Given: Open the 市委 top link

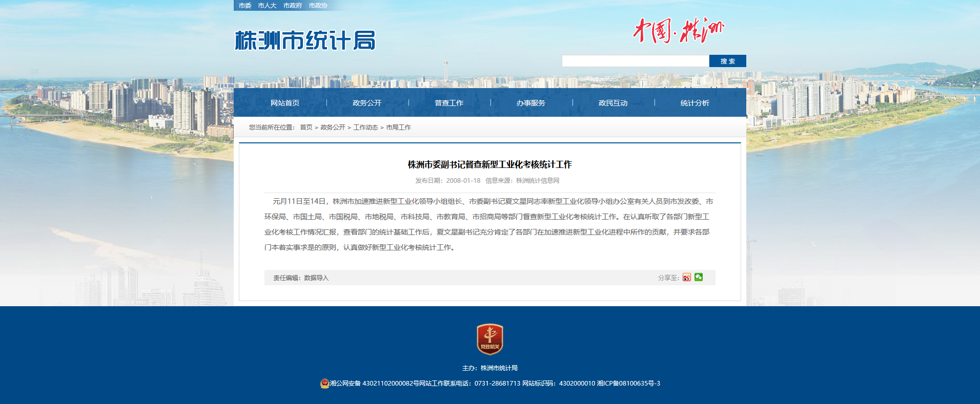Looking at the screenshot, I should (245, 6).
